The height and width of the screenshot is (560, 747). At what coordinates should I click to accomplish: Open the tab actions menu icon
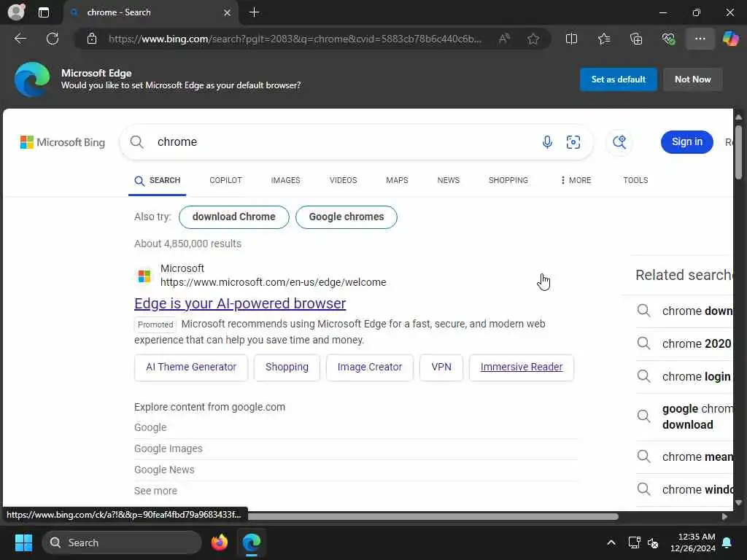pyautogui.click(x=43, y=12)
